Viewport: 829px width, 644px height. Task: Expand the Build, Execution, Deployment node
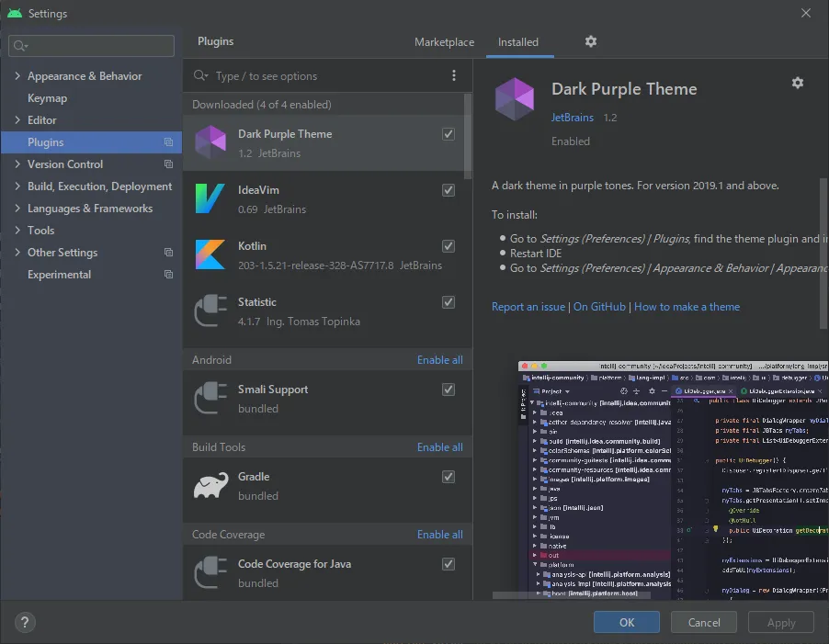point(17,186)
